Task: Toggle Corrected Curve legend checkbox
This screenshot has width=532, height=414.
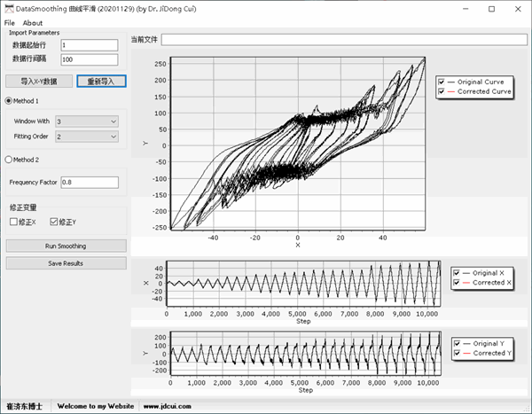Action: pyautogui.click(x=441, y=91)
